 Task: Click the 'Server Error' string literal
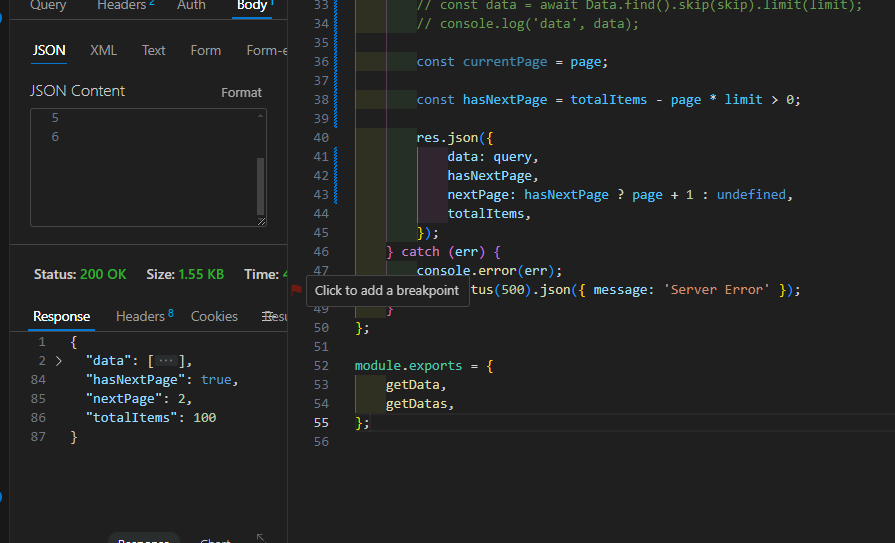tap(716, 289)
